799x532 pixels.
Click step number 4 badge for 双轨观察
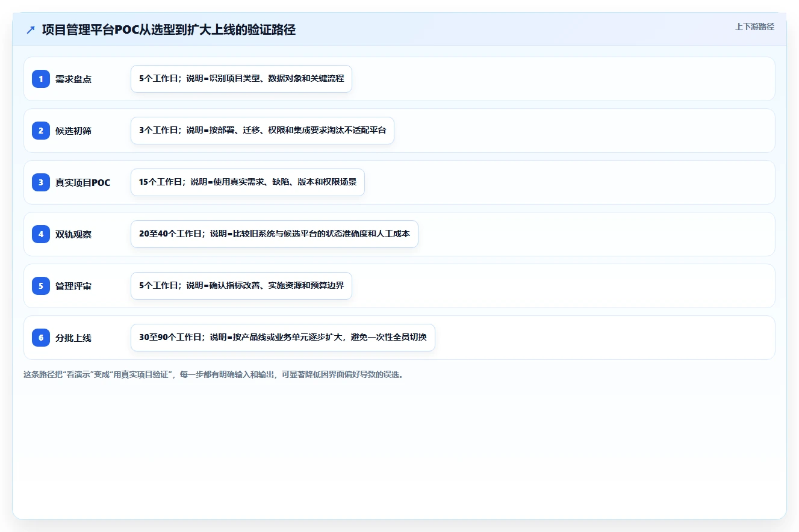[x=41, y=234]
